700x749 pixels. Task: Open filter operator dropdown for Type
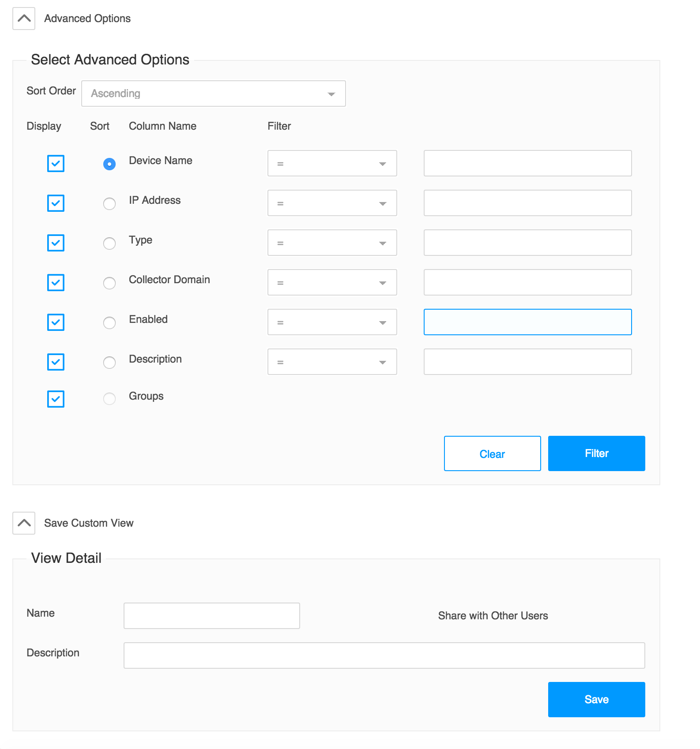coord(332,243)
